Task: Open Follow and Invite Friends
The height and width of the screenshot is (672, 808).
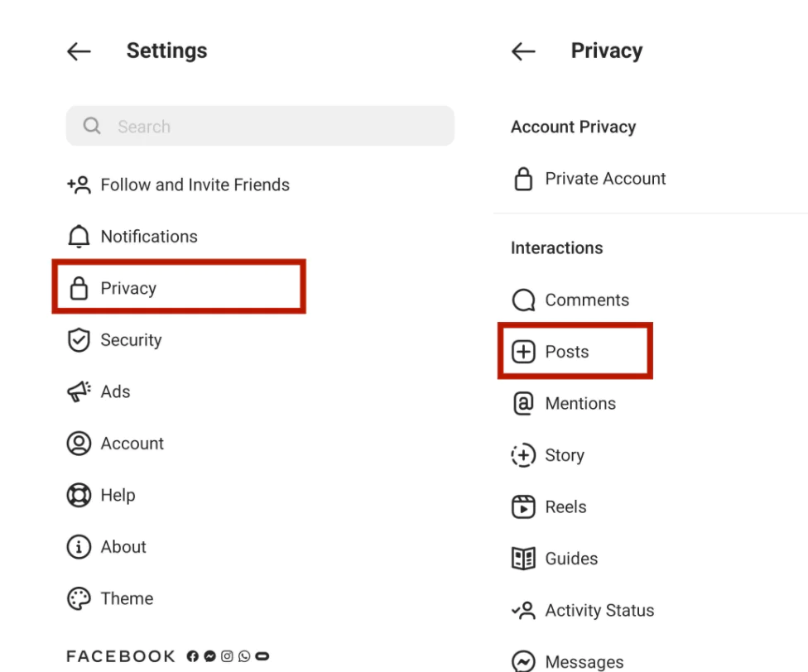Action: click(195, 185)
